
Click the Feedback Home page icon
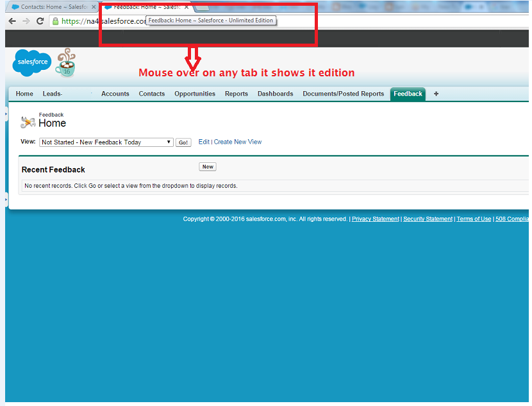(28, 122)
